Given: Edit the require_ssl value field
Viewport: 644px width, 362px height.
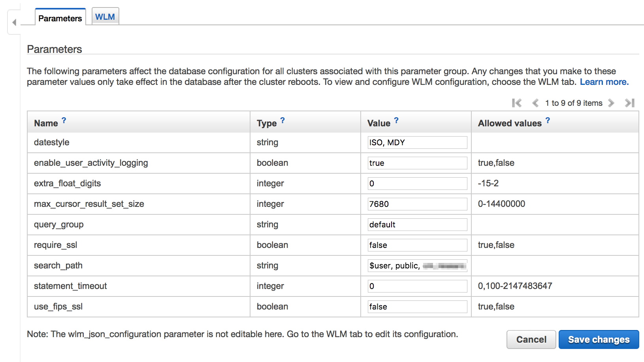Looking at the screenshot, I should point(417,245).
